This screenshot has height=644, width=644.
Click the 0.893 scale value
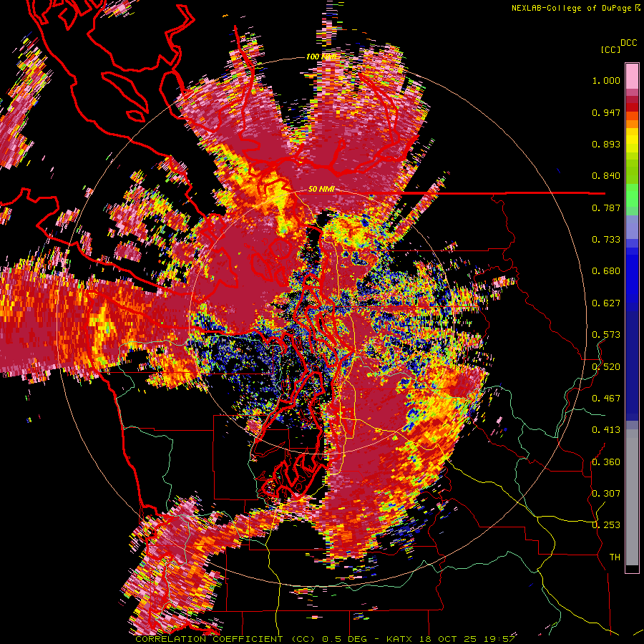(x=606, y=144)
